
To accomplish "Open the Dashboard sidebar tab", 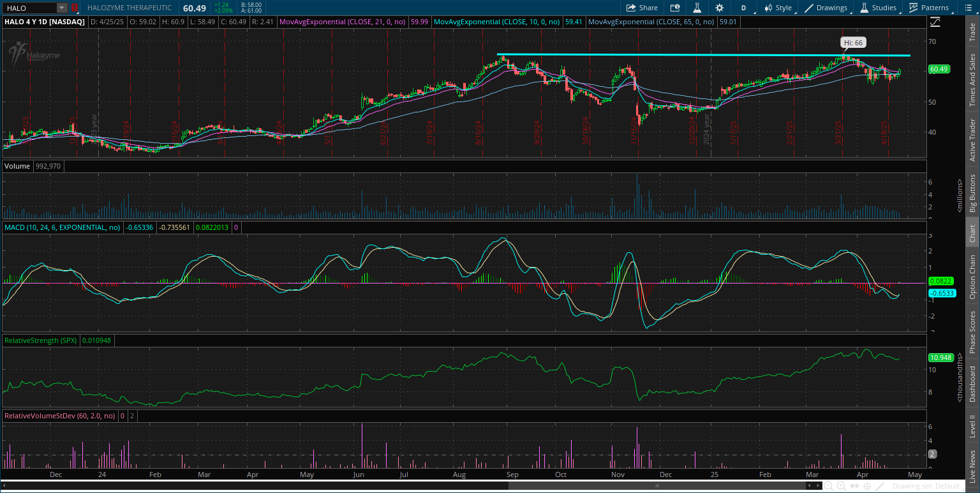I will (x=972, y=384).
